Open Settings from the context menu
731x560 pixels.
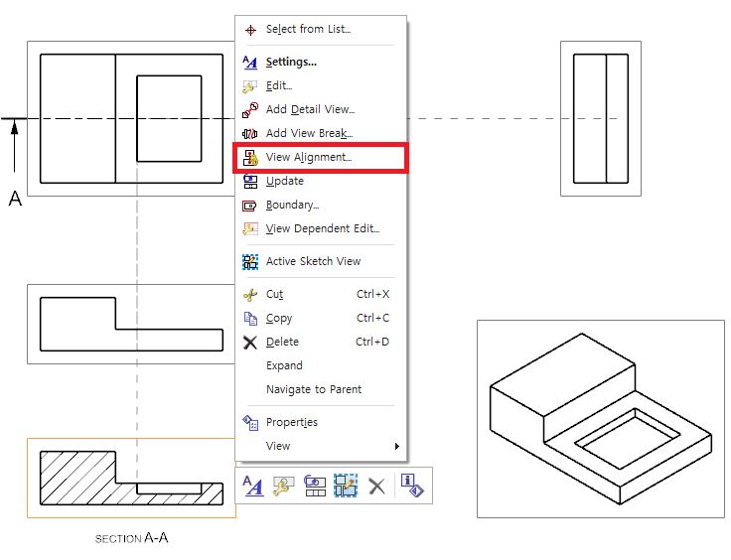[291, 62]
